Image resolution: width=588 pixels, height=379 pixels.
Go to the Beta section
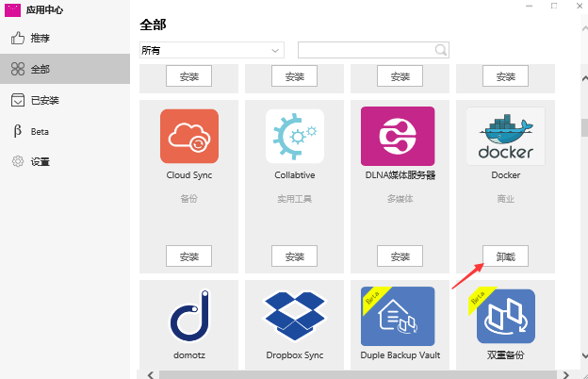(x=40, y=131)
